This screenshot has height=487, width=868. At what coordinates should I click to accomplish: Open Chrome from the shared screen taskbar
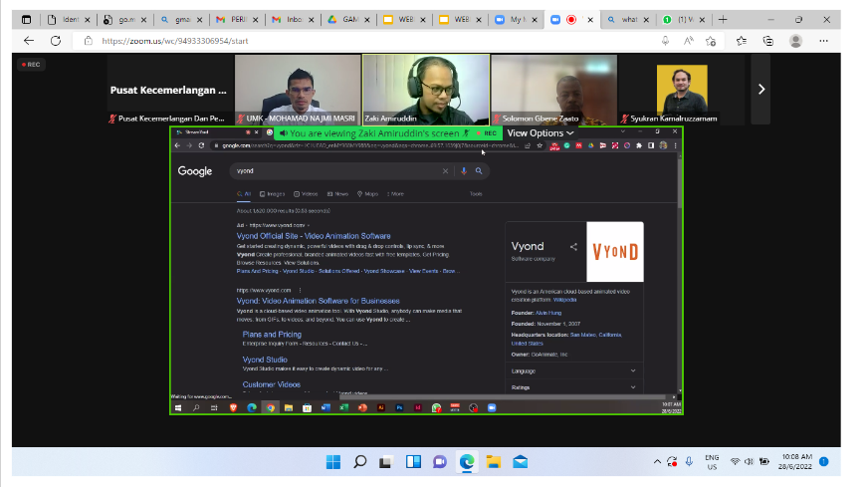point(270,407)
